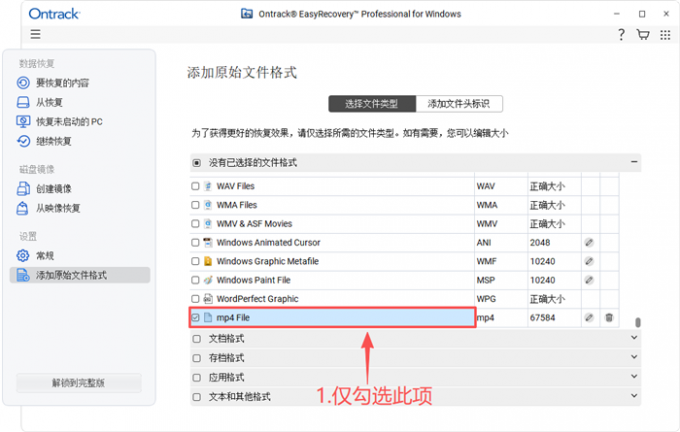
Task: Check the WAV Files checkbox
Action: click(195, 186)
